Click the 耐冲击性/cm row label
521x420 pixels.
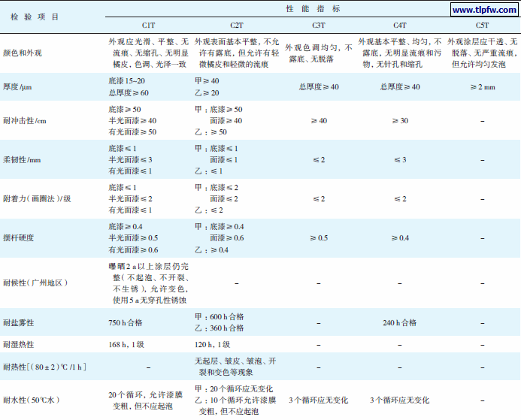(x=26, y=121)
